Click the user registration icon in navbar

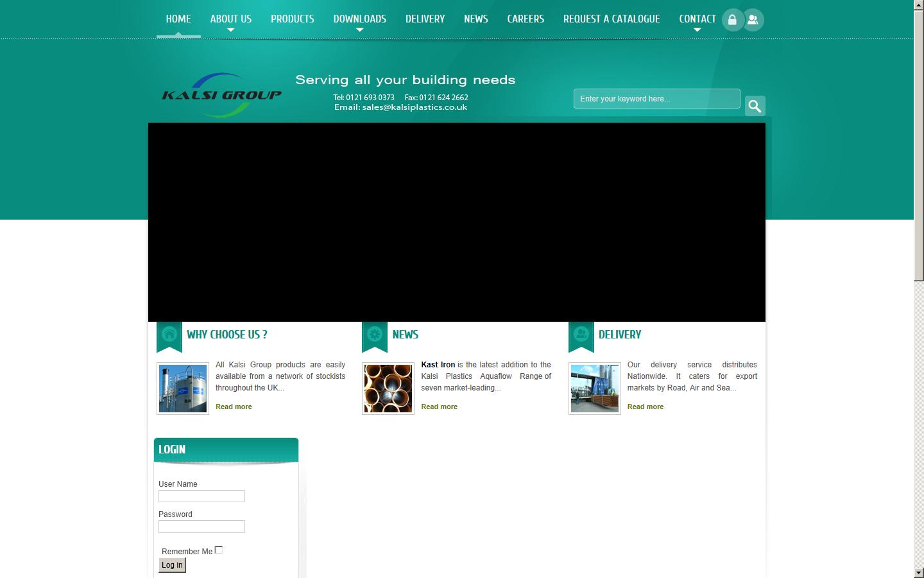pyautogui.click(x=752, y=19)
